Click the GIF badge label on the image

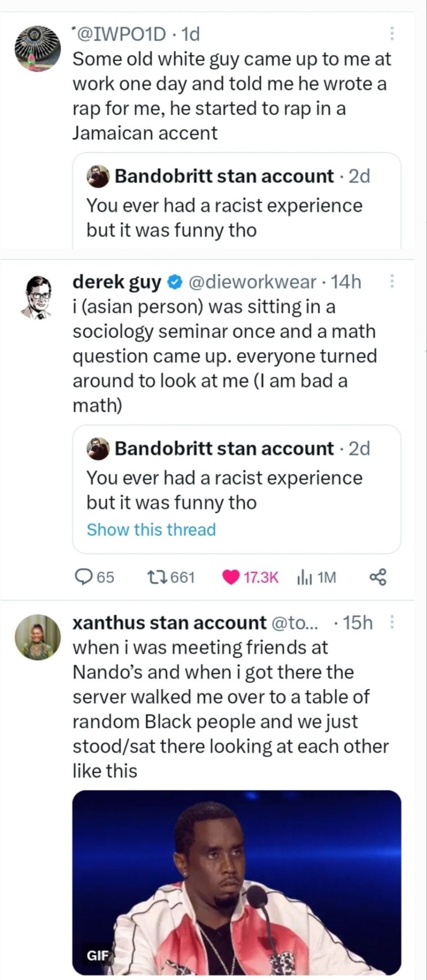98,955
